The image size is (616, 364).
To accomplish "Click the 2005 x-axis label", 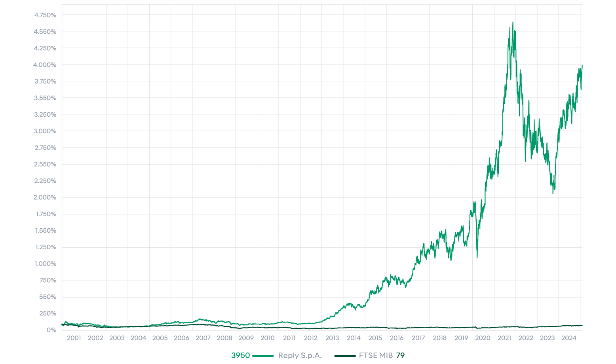I will pos(160,338).
